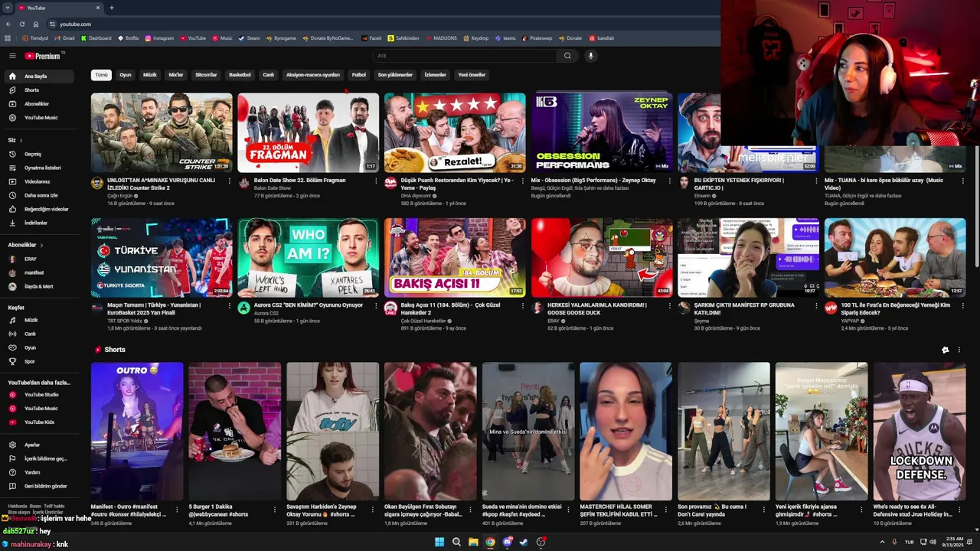Open the Shorts shelf settings icon

946,350
